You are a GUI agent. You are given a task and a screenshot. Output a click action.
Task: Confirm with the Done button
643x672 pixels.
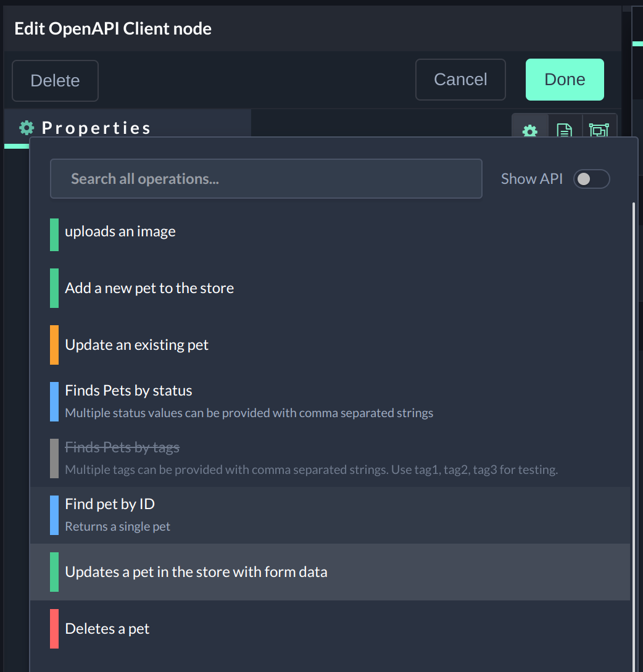(565, 80)
